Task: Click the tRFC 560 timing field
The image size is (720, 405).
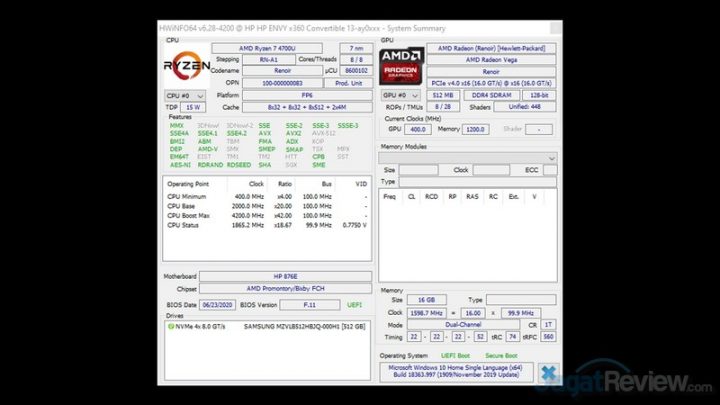Action: (x=548, y=337)
